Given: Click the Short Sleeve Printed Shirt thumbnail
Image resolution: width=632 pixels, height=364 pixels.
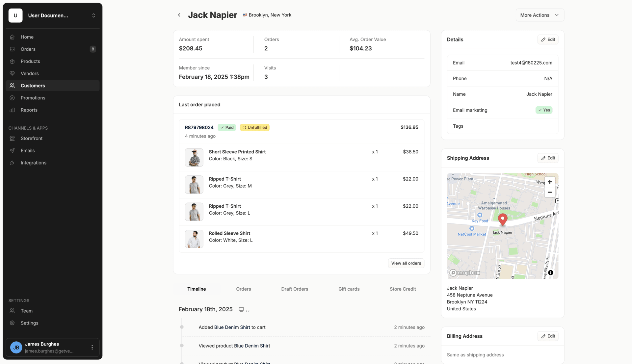Looking at the screenshot, I should coord(194,157).
